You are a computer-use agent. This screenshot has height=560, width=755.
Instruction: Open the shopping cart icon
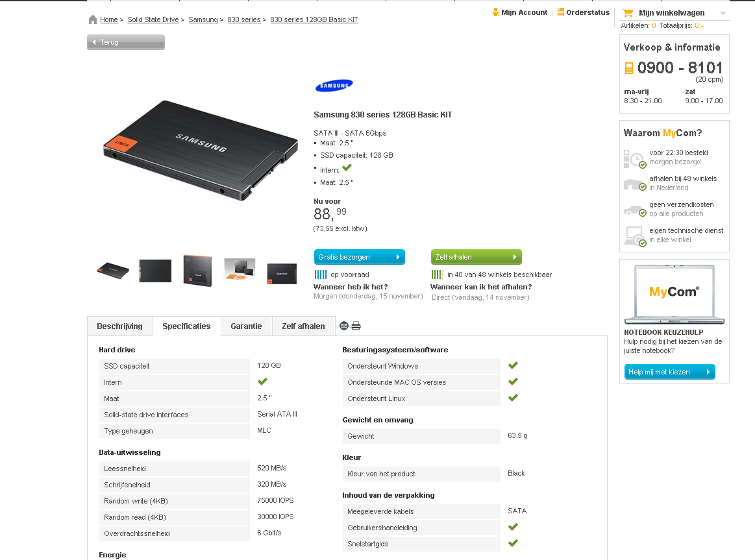click(628, 13)
